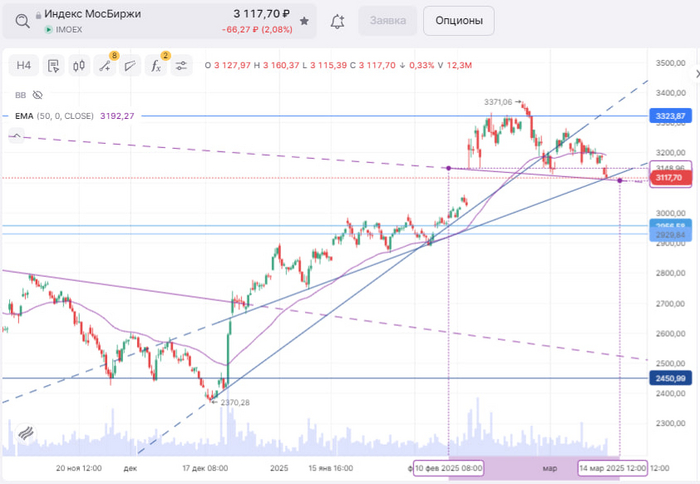Click the 3323,87 resistance level label

(x=669, y=117)
